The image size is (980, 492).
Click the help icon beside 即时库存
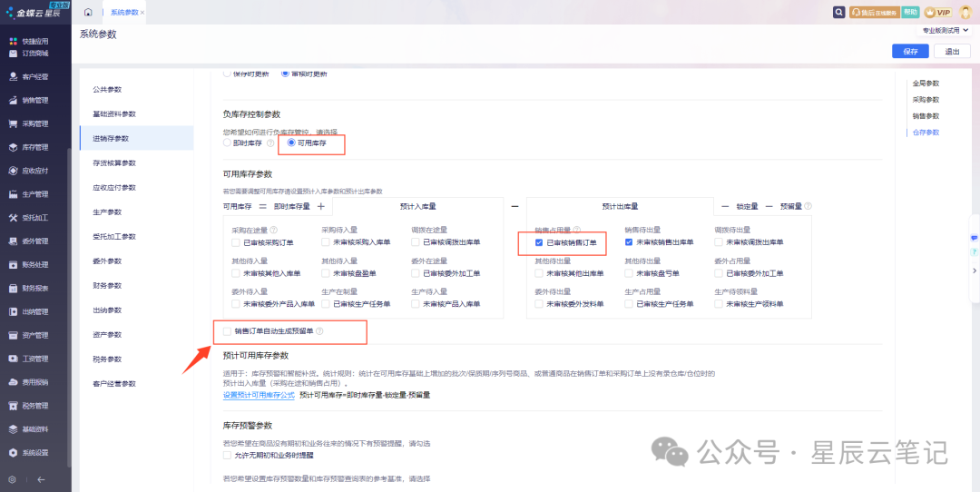coord(270,143)
